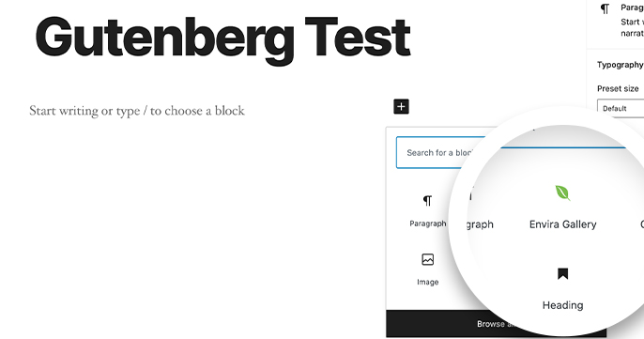Click the Preset size label
Image resolution: width=644 pixels, height=339 pixels.
pos(618,89)
